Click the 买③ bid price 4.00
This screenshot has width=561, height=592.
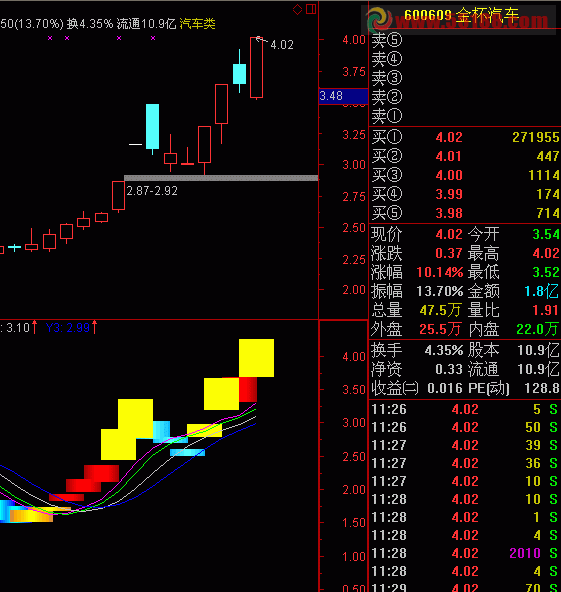click(449, 175)
